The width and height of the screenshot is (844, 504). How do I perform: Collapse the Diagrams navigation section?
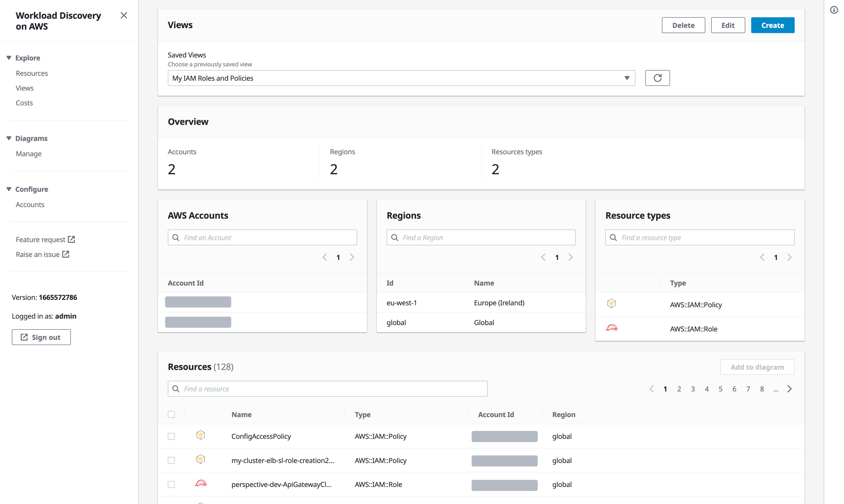(9, 138)
